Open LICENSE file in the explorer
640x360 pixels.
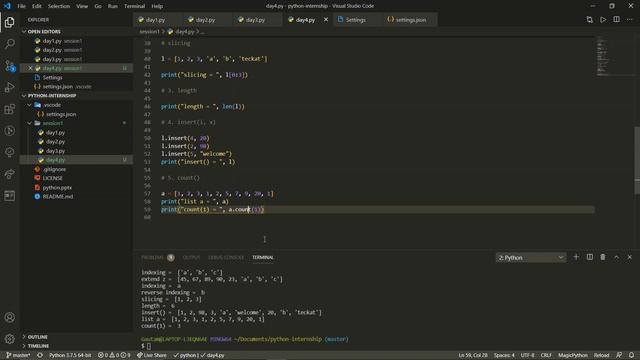(53, 178)
